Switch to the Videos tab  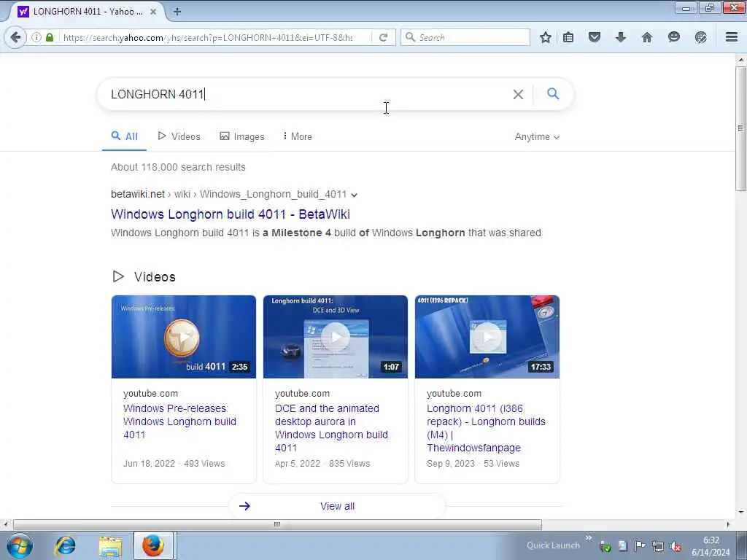pyautogui.click(x=179, y=136)
